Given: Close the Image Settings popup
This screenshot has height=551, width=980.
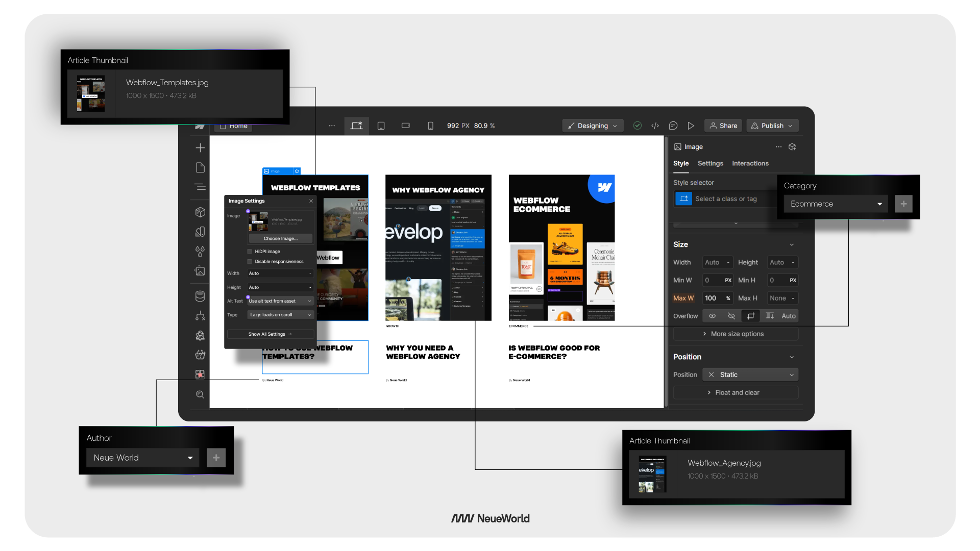Looking at the screenshot, I should click(x=311, y=201).
